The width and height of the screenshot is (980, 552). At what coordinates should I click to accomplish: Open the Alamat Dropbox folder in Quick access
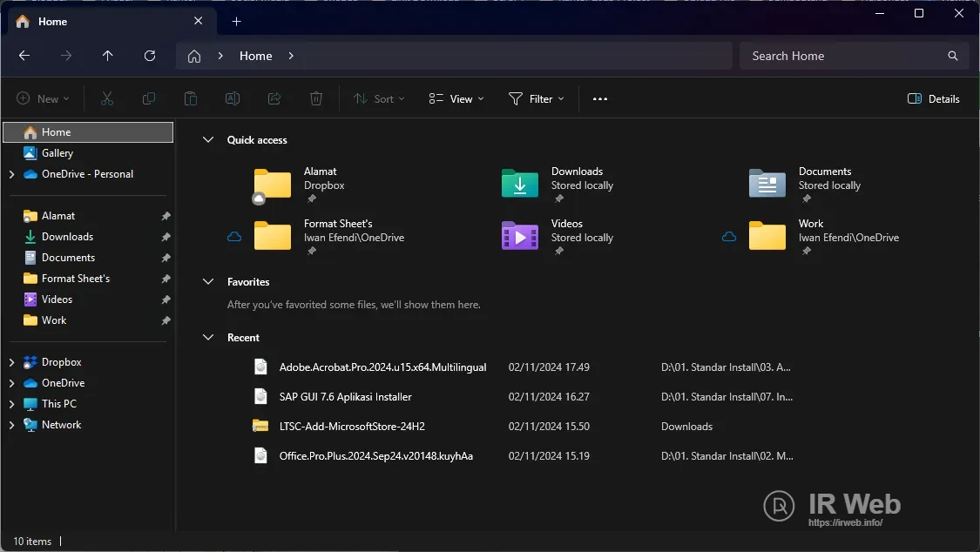pyautogui.click(x=273, y=185)
